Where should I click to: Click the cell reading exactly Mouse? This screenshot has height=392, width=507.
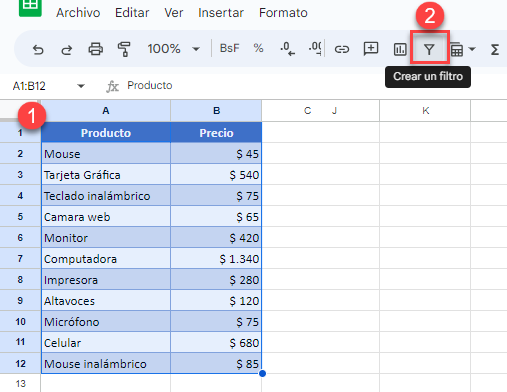click(x=106, y=154)
